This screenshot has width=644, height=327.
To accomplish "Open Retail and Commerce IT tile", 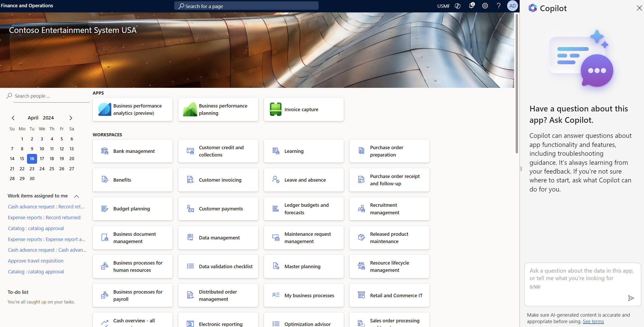I will coord(389,295).
